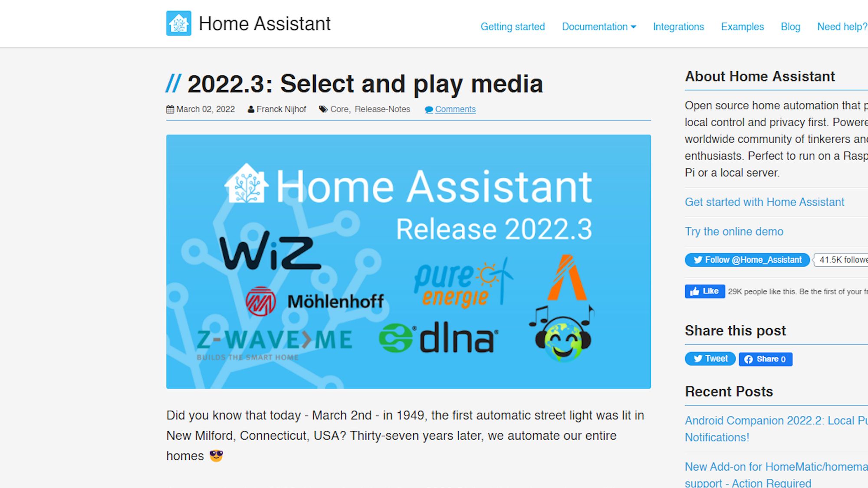This screenshot has height=488, width=868.
Task: Click the Facebook Share icon
Action: click(x=766, y=359)
